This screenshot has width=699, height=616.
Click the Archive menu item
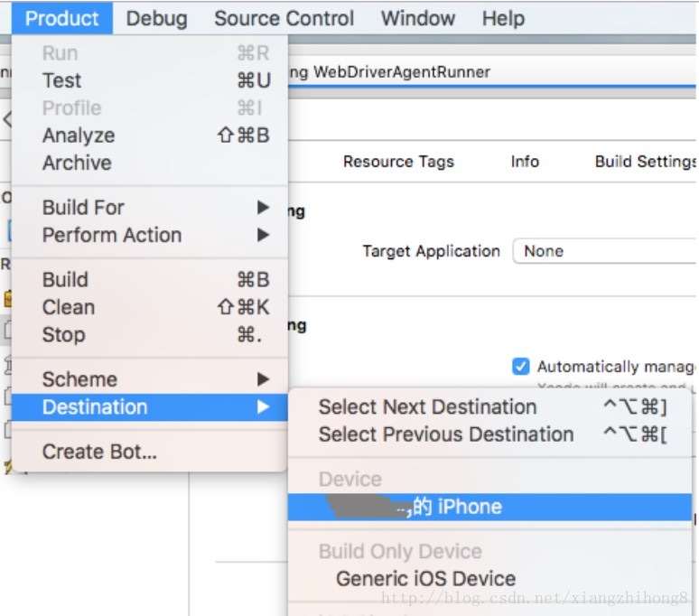tap(77, 163)
